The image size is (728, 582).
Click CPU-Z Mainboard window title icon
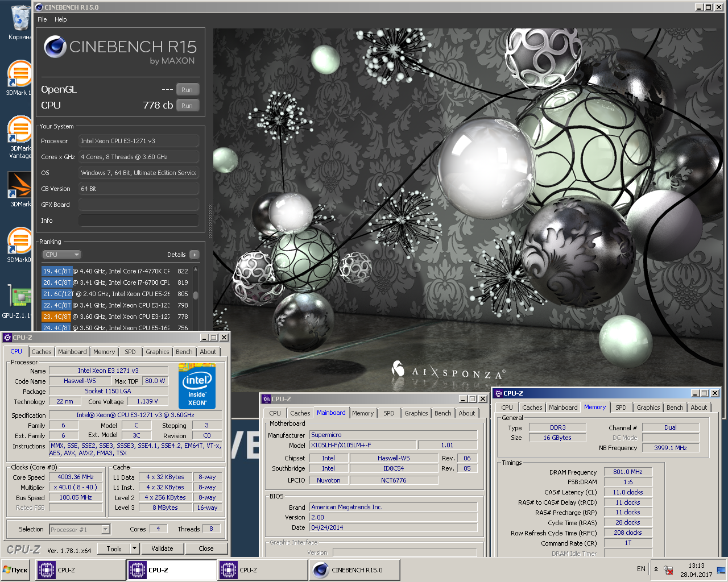click(266, 399)
